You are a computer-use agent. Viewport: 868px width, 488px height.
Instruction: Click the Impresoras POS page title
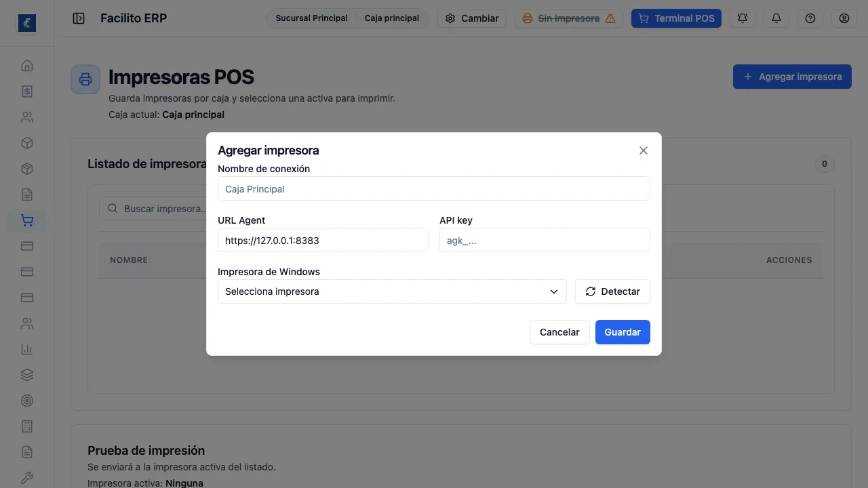tap(181, 77)
